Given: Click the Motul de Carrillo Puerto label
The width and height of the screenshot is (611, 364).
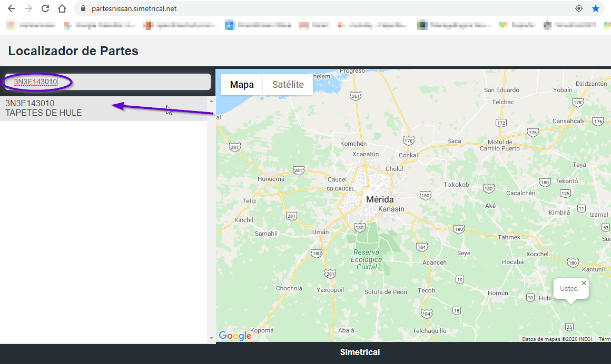Looking at the screenshot, I should [500, 145].
